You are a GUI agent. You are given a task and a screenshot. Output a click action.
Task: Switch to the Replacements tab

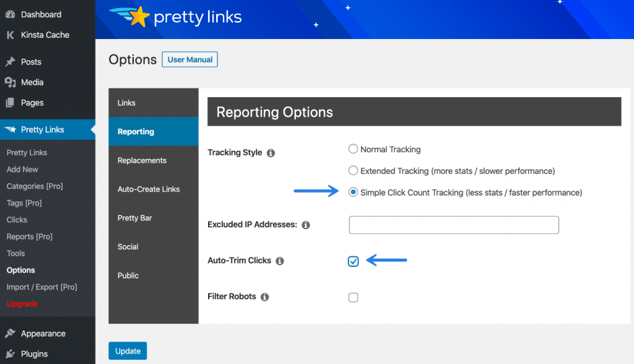coord(154,160)
